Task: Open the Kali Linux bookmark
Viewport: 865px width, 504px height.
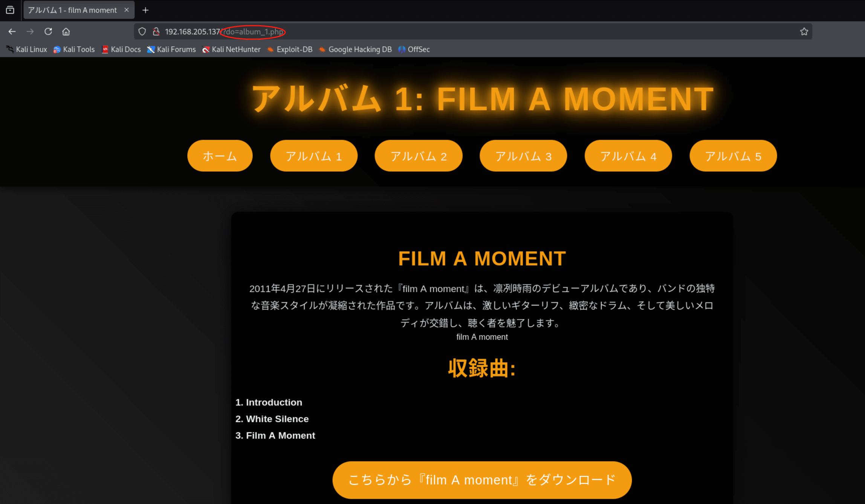Action: click(x=27, y=49)
